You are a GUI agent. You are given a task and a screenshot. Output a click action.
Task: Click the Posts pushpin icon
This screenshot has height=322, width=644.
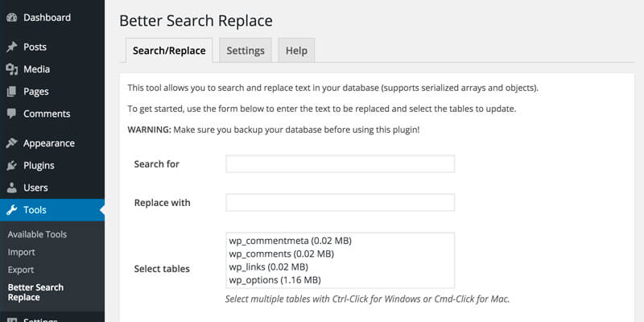[x=11, y=47]
